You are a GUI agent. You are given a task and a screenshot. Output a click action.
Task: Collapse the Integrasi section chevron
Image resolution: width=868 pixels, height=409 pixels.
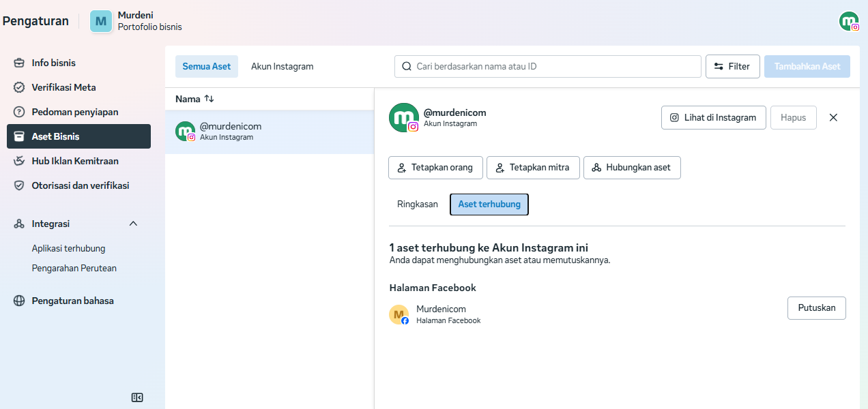click(x=133, y=224)
